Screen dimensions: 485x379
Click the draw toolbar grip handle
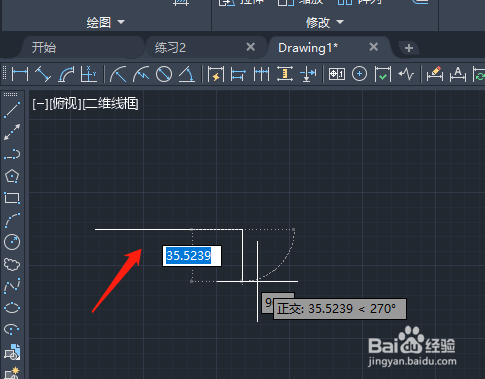pos(11,95)
